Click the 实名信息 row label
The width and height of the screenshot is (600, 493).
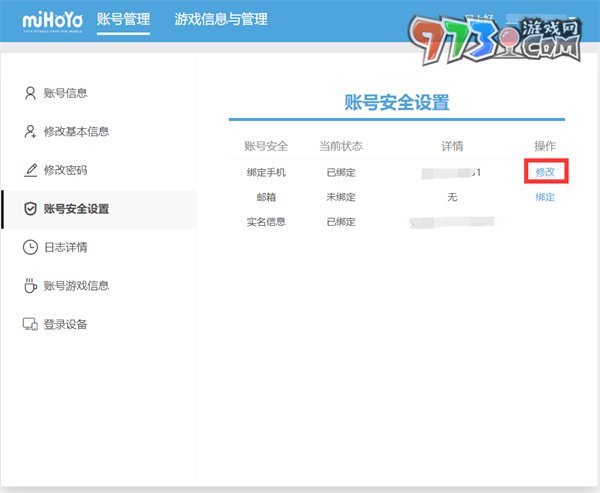pos(266,221)
